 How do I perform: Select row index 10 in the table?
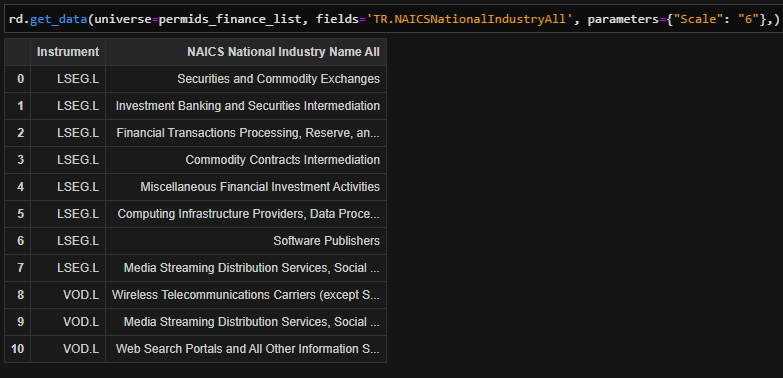(x=17, y=349)
